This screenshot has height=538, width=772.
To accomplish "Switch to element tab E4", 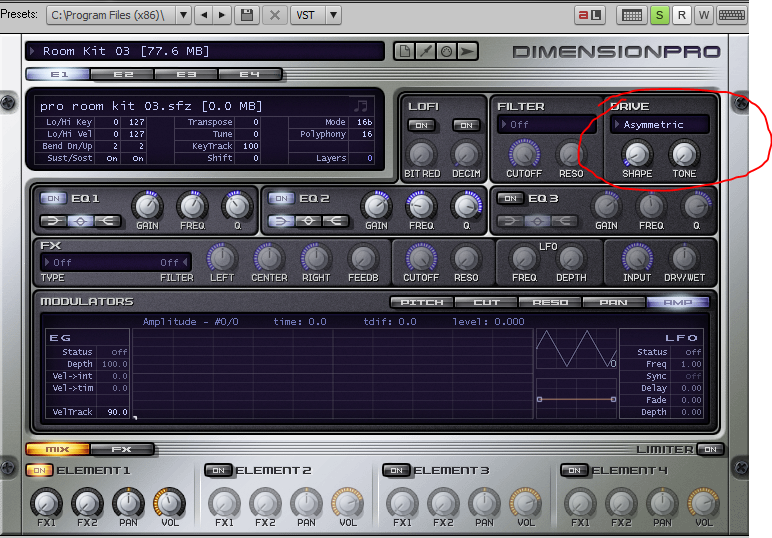I will point(250,74).
